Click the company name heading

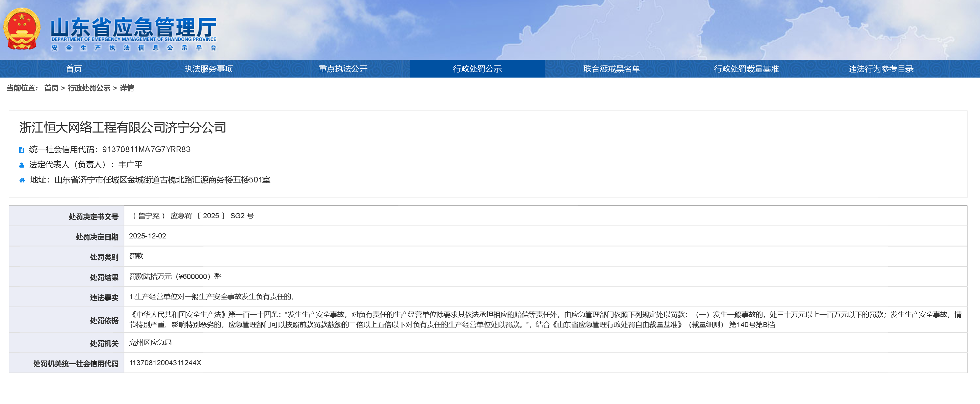tap(123, 128)
